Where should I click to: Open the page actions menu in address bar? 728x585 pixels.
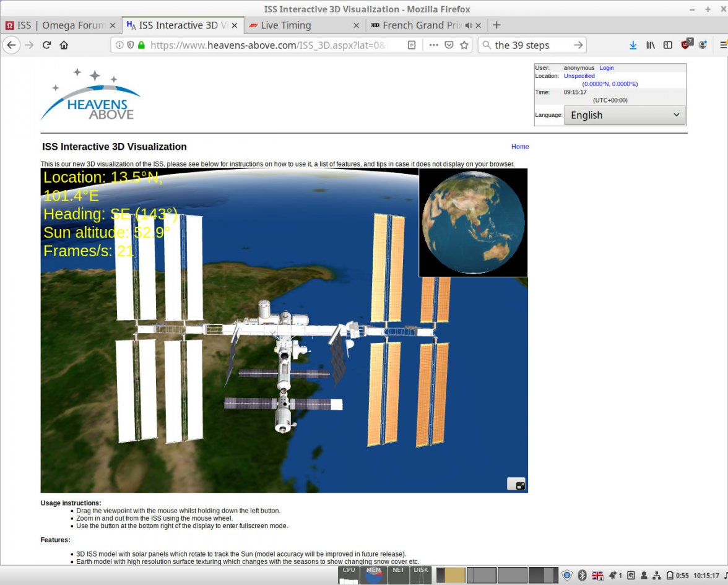tap(433, 45)
